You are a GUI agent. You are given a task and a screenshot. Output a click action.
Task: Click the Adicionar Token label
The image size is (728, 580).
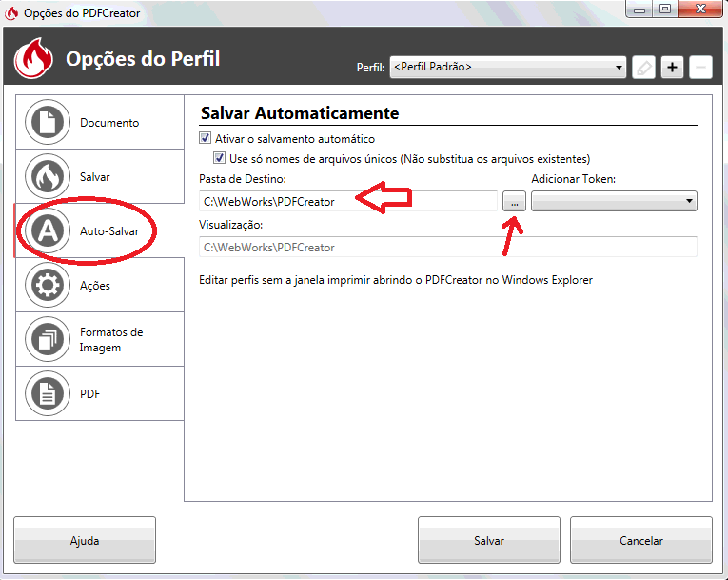coord(574,179)
